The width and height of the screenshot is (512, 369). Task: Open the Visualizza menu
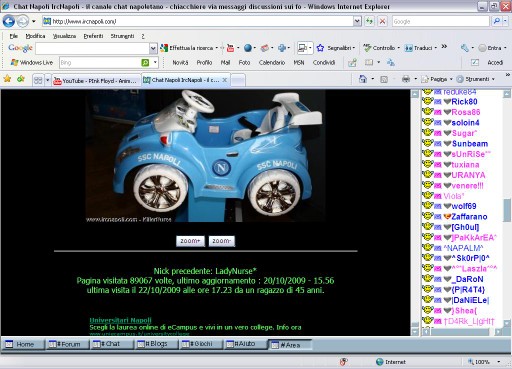[64, 36]
